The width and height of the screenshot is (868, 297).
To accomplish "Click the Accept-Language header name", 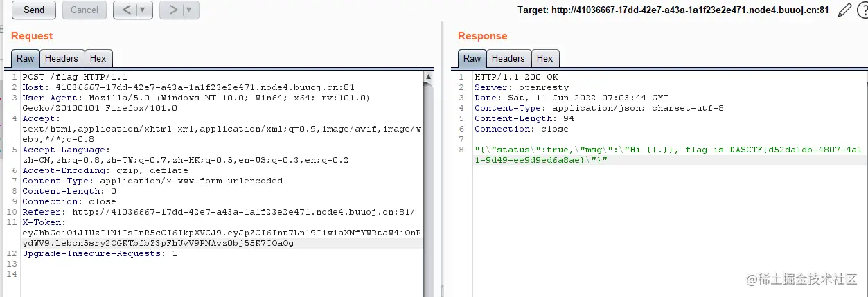I will tap(66, 150).
